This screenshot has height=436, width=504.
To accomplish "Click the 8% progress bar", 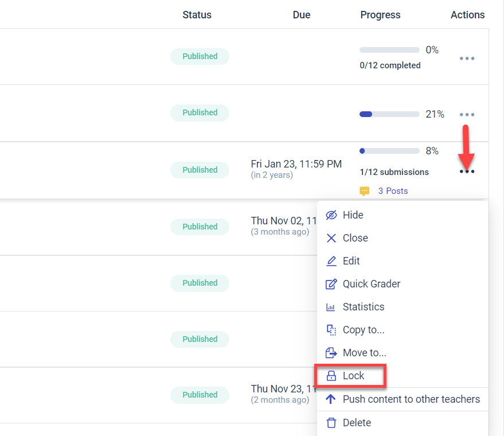I will pos(389,151).
